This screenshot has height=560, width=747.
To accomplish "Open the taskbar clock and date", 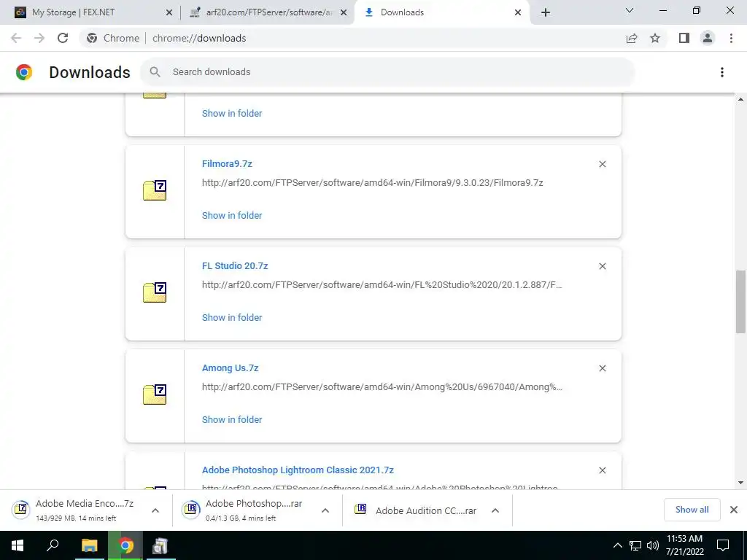I will tap(684, 545).
